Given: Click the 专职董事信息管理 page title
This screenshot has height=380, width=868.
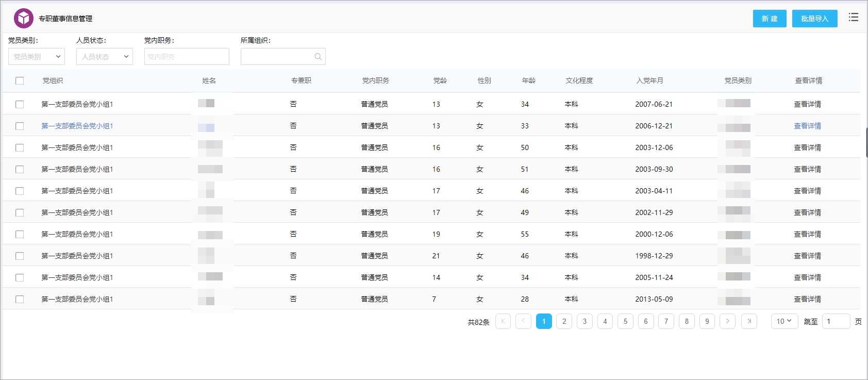Looking at the screenshot, I should (65, 19).
